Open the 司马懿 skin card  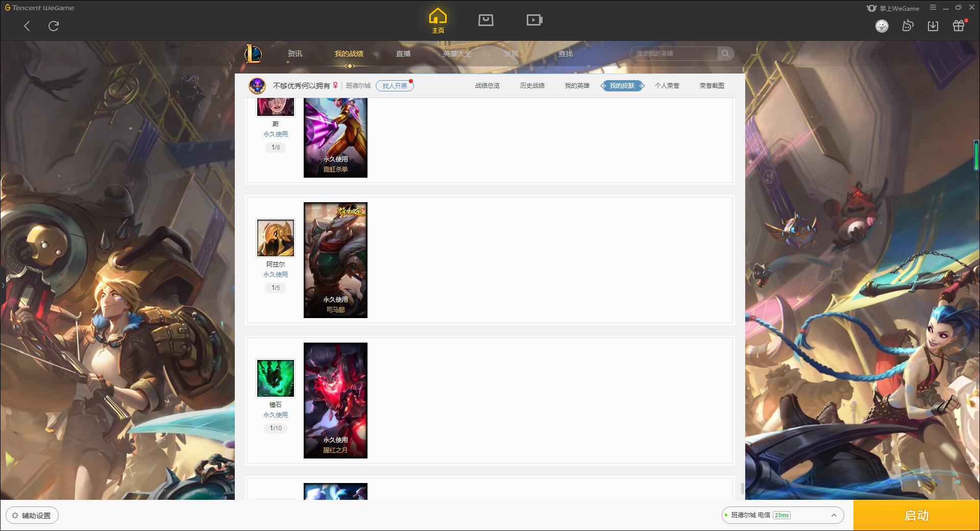click(x=335, y=260)
